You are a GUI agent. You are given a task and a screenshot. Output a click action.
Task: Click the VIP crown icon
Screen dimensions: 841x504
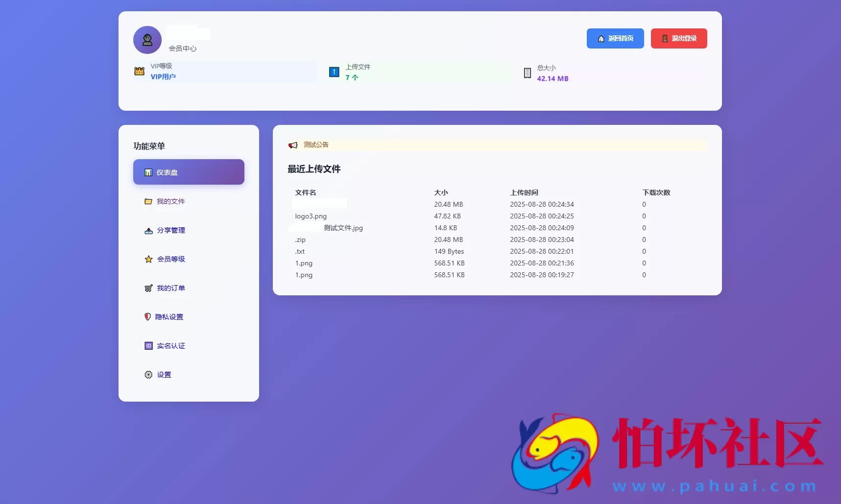[139, 72]
